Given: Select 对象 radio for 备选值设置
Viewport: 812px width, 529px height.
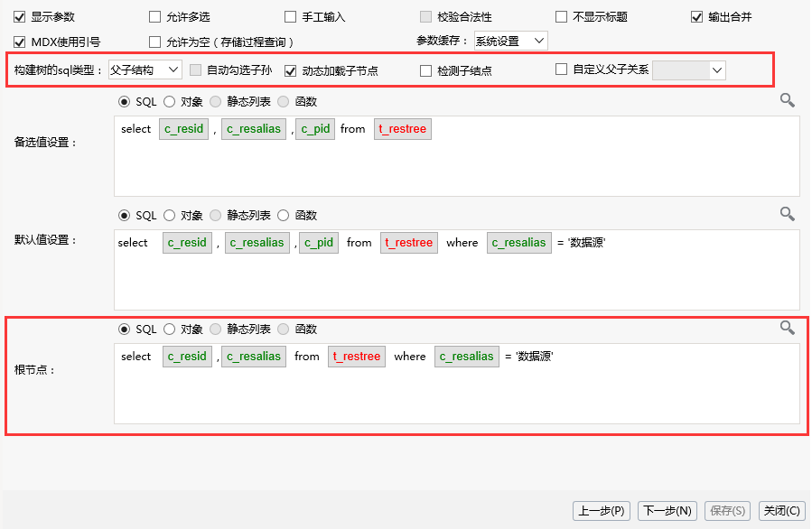Looking at the screenshot, I should click(x=169, y=102).
